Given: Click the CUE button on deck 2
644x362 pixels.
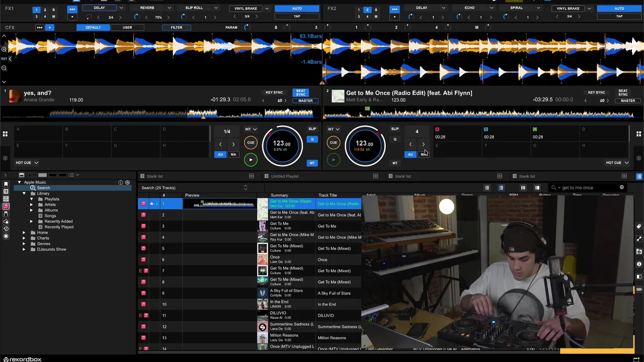Looking at the screenshot, I should [x=333, y=143].
